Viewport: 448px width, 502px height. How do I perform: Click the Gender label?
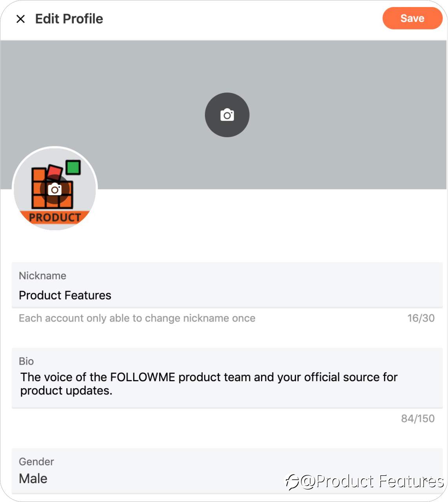36,462
